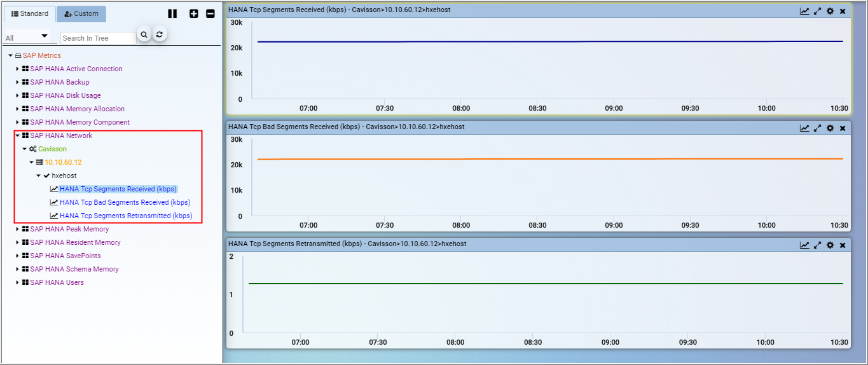The width and height of the screenshot is (868, 365).
Task: Select SAP HANA Resident Memory label
Action: click(75, 242)
